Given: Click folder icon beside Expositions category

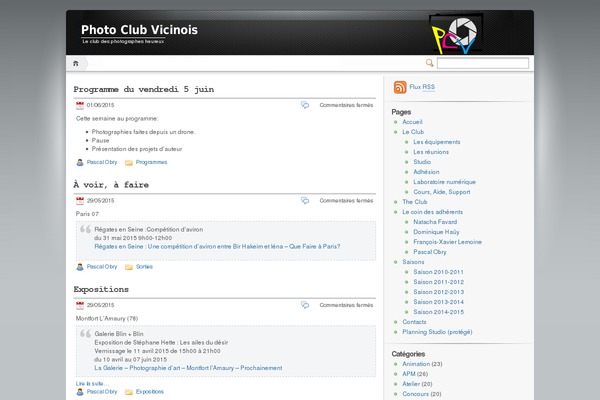Looking at the screenshot, I should 129,392.
